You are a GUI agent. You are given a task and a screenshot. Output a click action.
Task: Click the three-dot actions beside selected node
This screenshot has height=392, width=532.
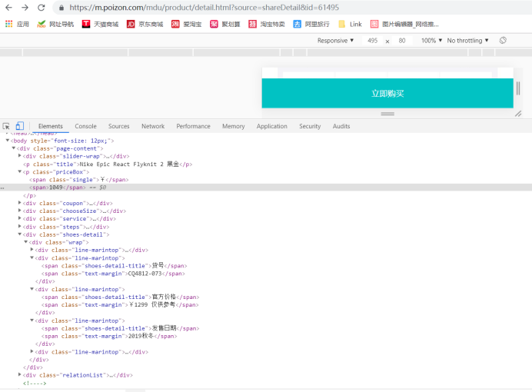pyautogui.click(x=2, y=188)
